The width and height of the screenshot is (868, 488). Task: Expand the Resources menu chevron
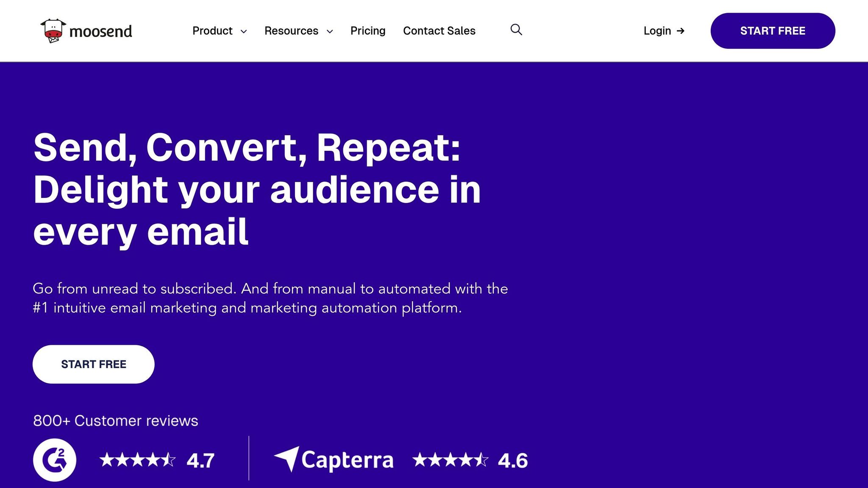pos(330,31)
